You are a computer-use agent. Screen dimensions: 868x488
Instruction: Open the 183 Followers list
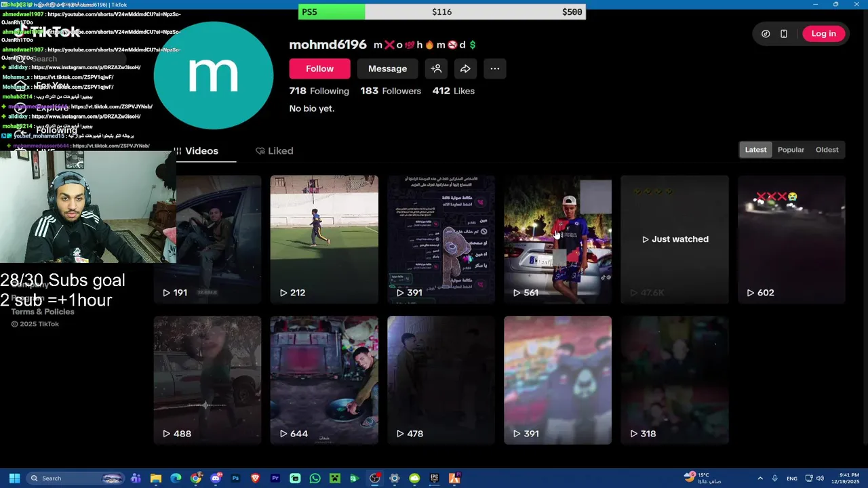391,91
